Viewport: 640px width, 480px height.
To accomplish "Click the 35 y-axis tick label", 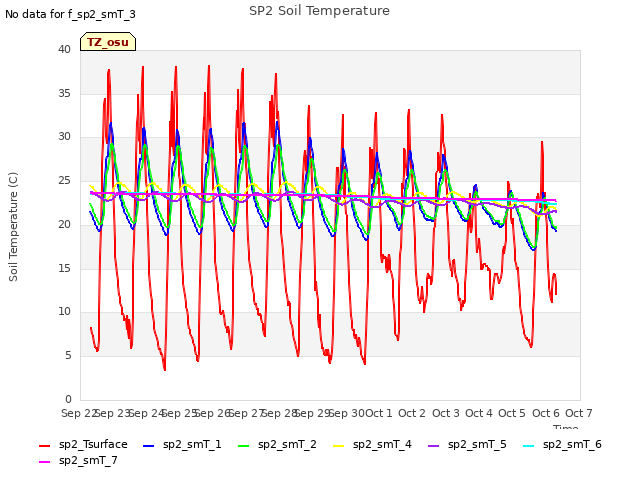I will tap(64, 93).
